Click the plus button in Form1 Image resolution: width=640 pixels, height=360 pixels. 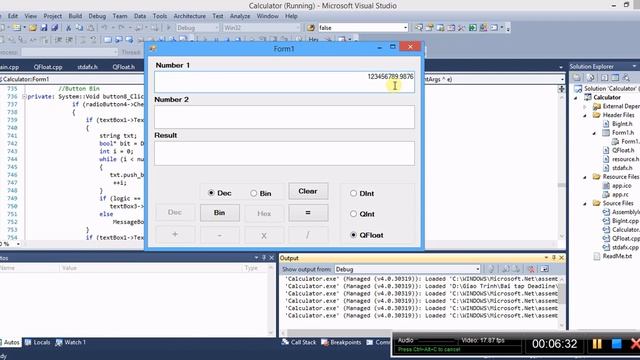pos(175,235)
